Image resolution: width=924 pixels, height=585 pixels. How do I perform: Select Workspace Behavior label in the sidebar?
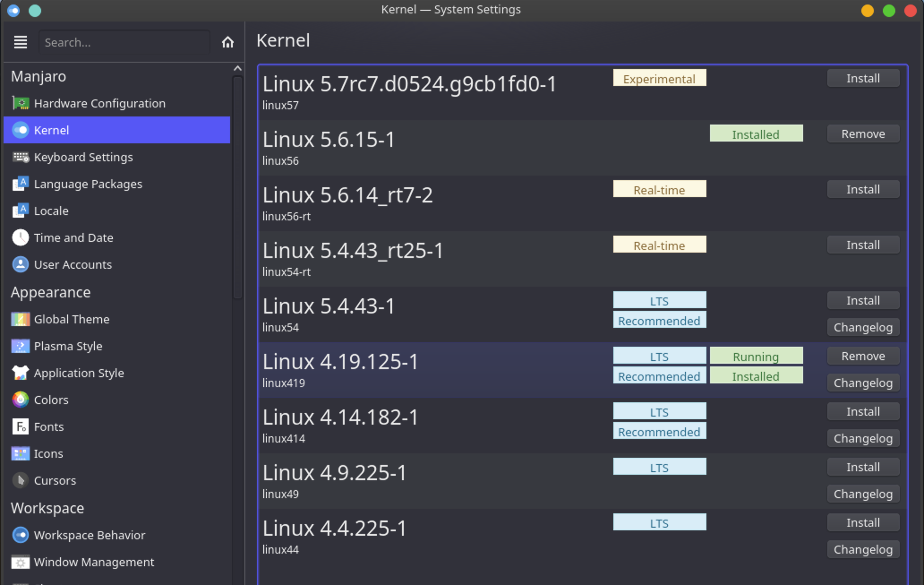point(90,535)
